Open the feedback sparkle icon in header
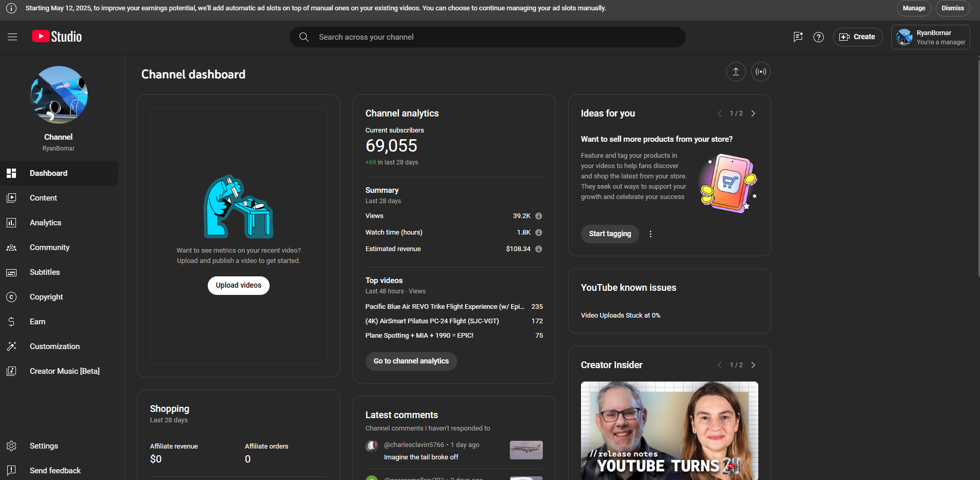This screenshot has height=480, width=980. coord(798,37)
